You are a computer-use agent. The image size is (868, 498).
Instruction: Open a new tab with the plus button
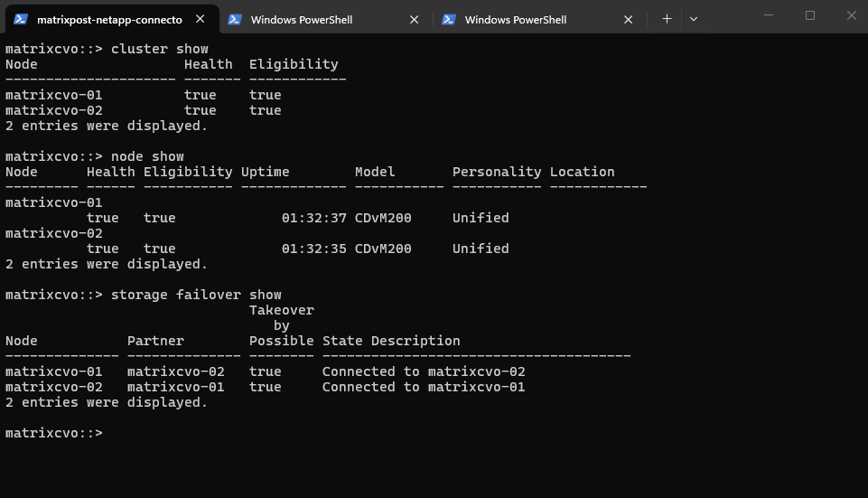pyautogui.click(x=667, y=19)
